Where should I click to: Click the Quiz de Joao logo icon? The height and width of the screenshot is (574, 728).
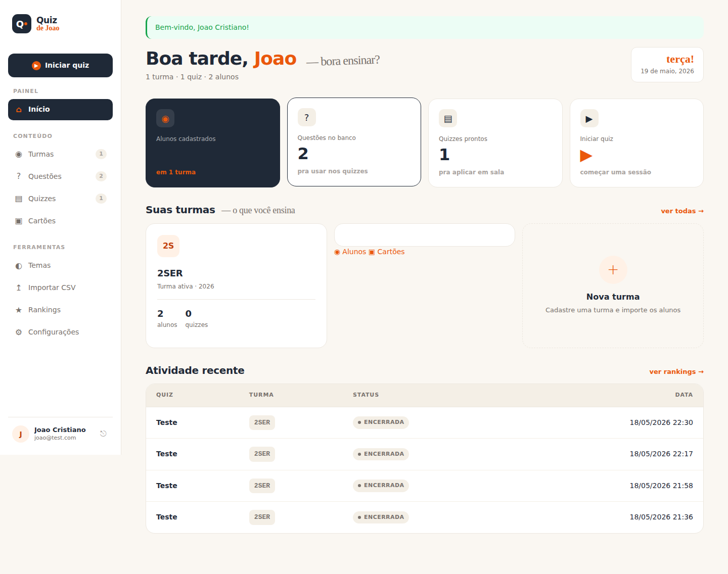22,24
